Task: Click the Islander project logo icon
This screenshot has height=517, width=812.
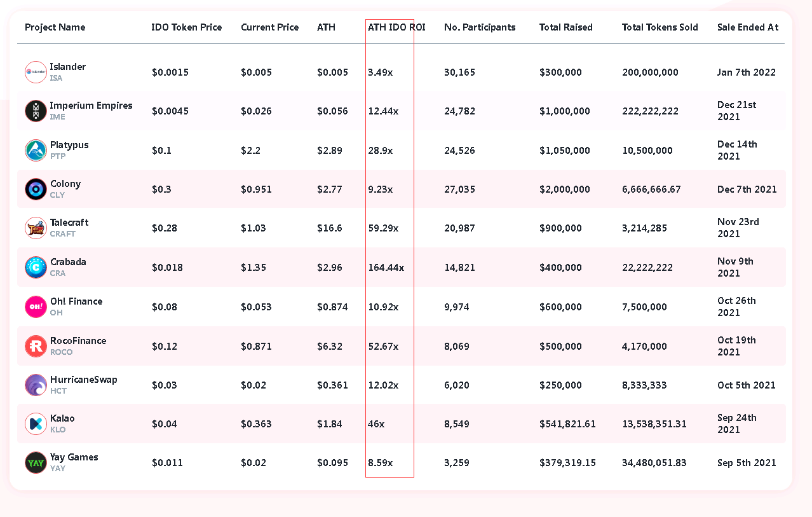Action: [36, 72]
